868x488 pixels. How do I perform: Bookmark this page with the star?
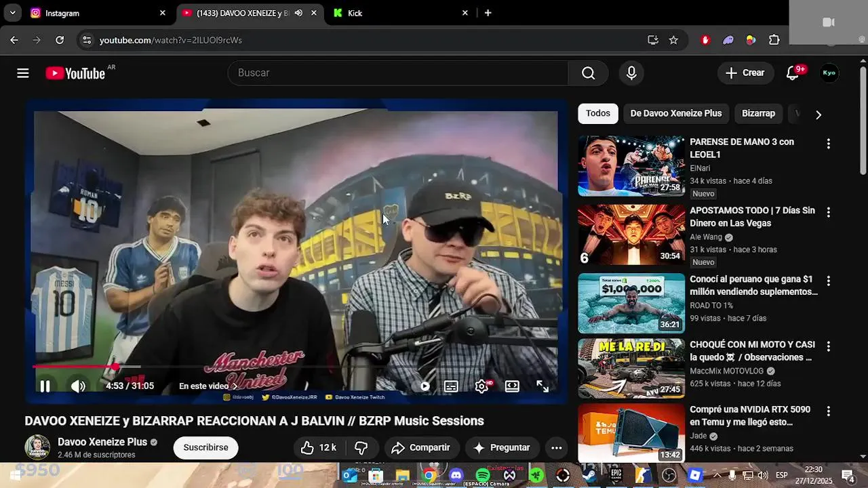pyautogui.click(x=673, y=40)
